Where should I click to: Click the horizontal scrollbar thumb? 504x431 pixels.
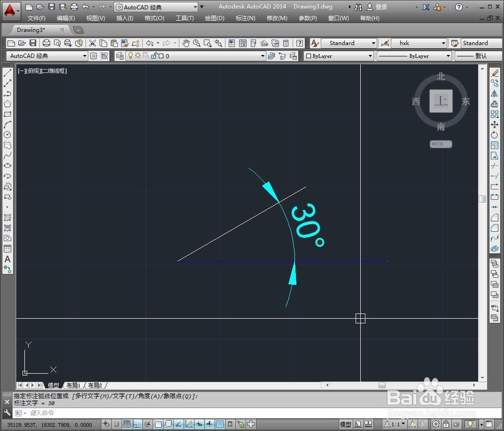pyautogui.click(x=382, y=385)
